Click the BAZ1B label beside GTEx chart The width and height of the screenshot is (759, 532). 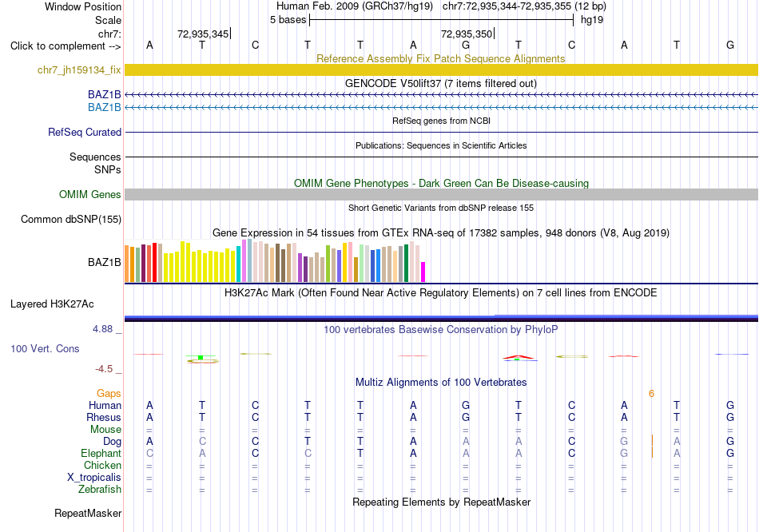[104, 262]
